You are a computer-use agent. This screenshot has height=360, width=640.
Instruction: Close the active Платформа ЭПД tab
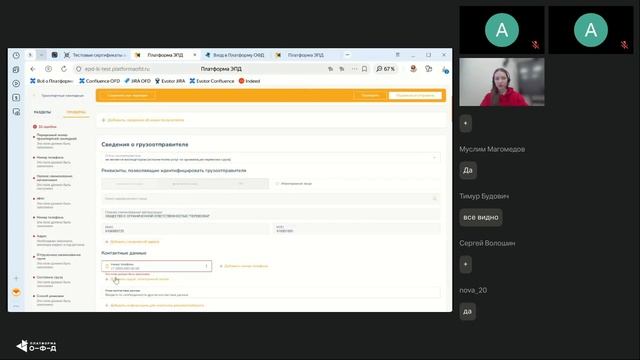[195, 55]
